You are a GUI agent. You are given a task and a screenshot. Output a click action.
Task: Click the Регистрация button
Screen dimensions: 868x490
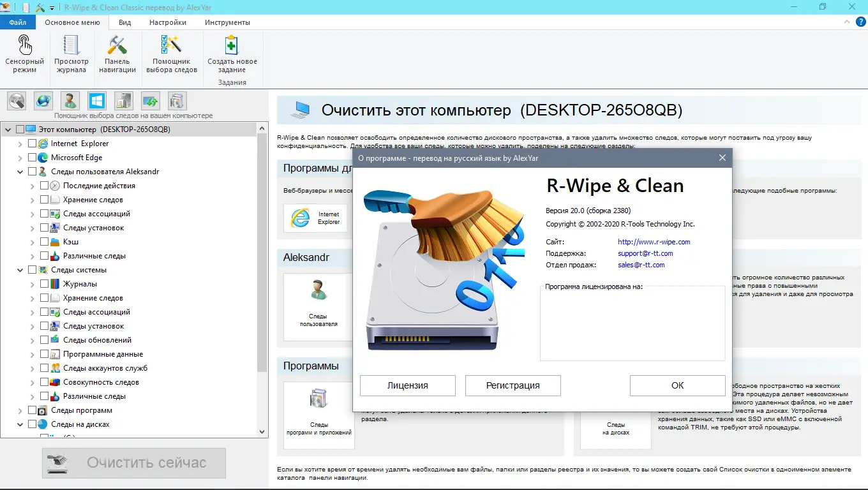[x=513, y=385]
